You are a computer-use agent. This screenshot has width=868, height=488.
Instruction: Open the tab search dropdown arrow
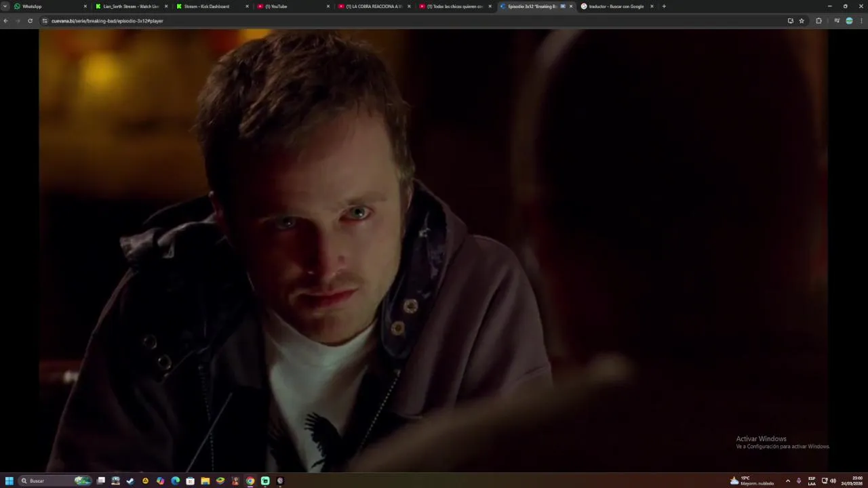5,6
